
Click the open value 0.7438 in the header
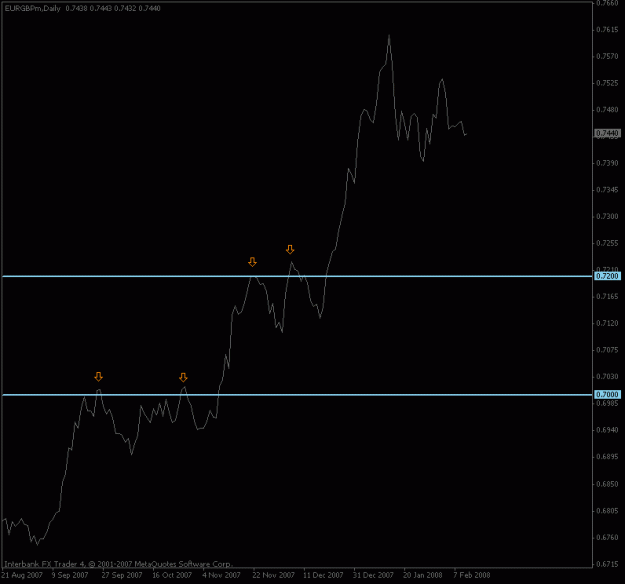[77, 8]
